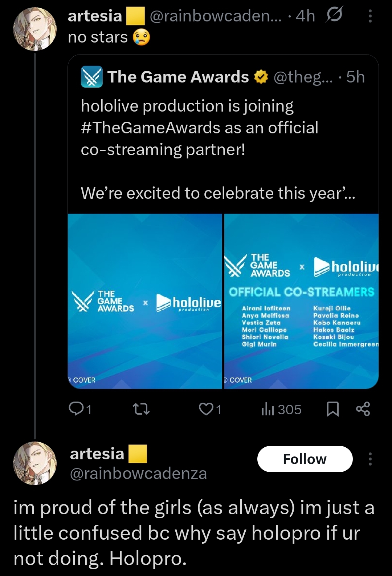This screenshot has width=392, height=576.
Task: View the Official Co-Streamers list image
Action: coord(301,301)
